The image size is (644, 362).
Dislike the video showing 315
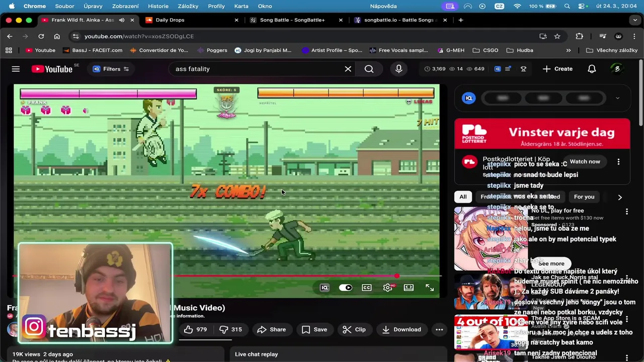click(231, 329)
